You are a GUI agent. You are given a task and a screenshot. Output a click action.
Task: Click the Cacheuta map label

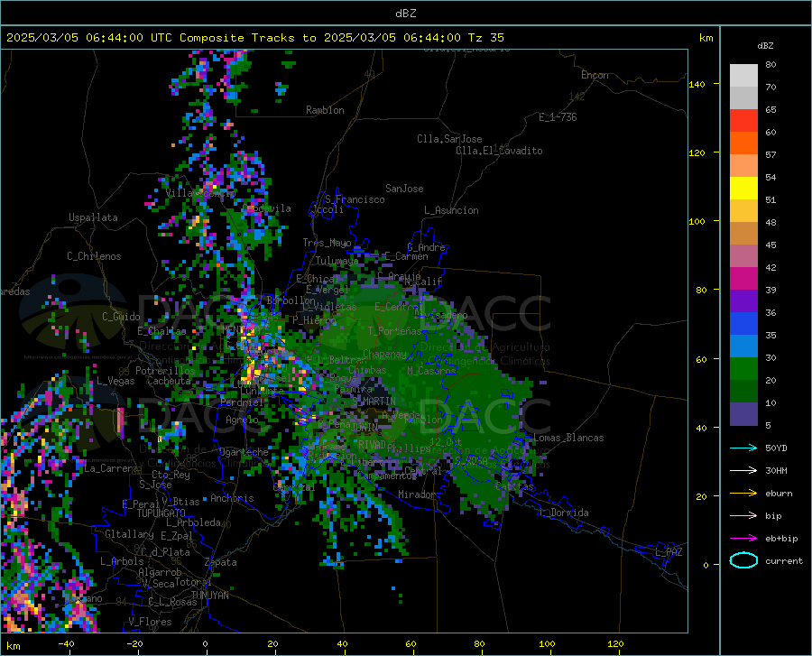169,381
